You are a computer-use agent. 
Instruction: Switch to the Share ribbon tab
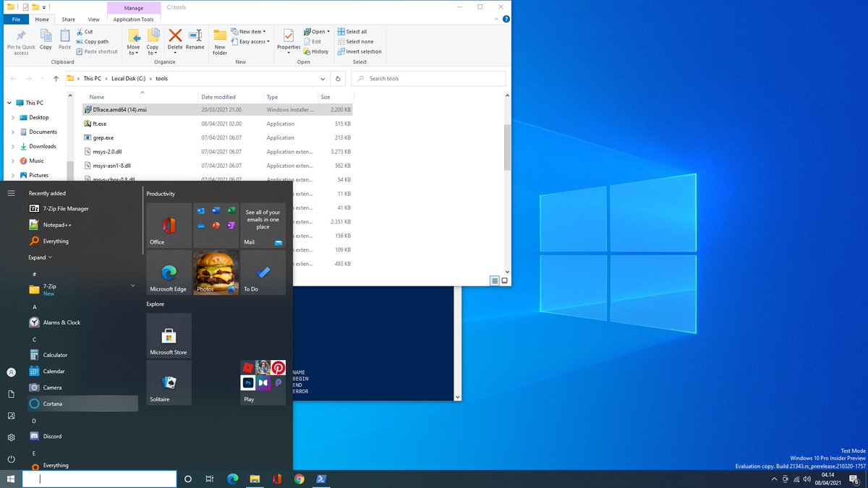(68, 20)
